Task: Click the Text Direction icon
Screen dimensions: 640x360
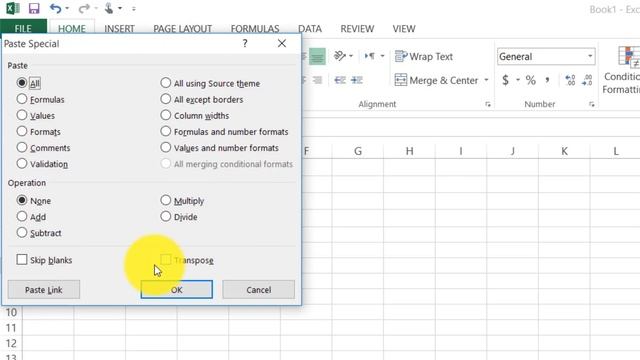Action: click(x=370, y=56)
